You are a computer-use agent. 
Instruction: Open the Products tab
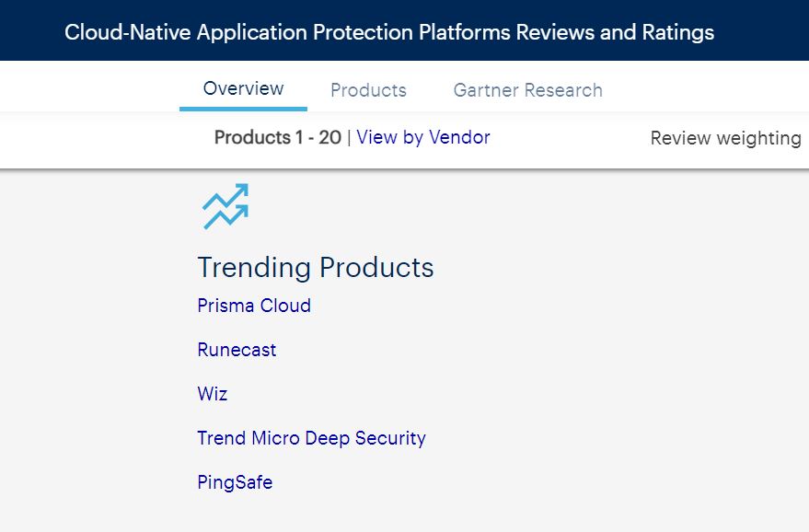368,90
